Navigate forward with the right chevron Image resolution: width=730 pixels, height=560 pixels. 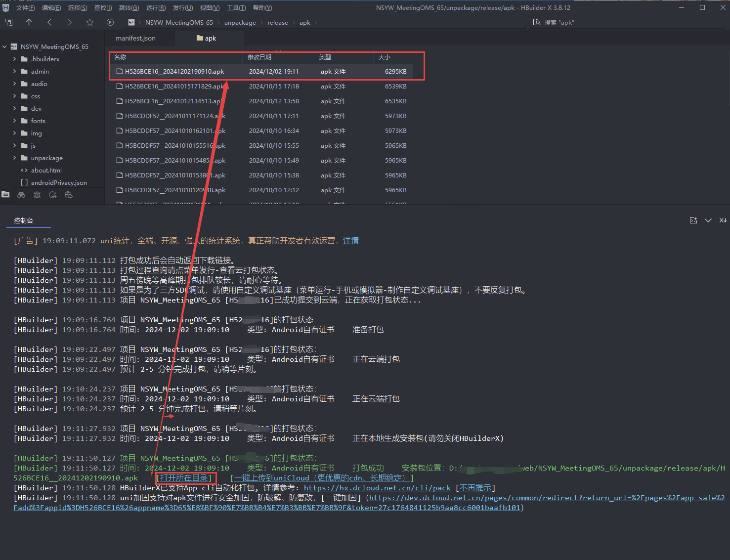[69, 22]
